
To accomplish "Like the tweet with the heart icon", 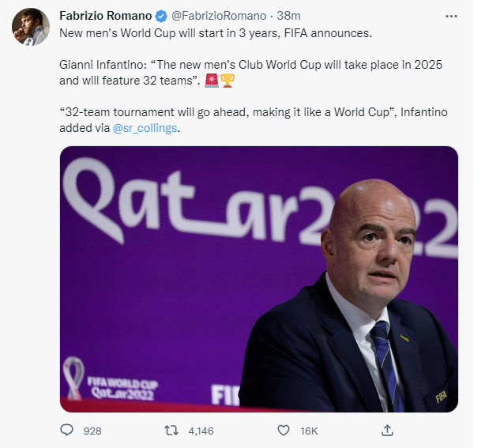I will 284,431.
